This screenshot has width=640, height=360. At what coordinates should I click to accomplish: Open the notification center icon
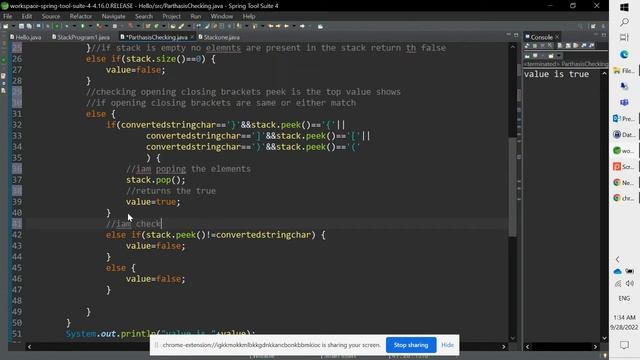click(624, 345)
